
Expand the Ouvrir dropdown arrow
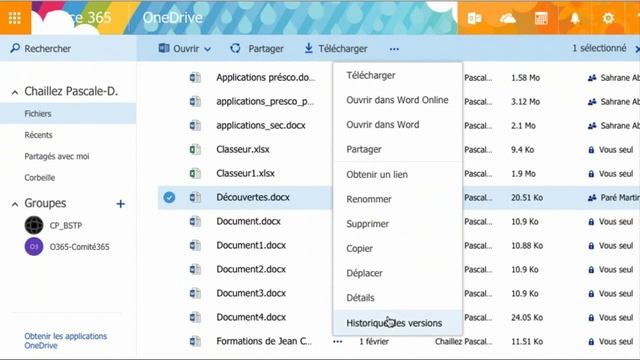coord(207,49)
